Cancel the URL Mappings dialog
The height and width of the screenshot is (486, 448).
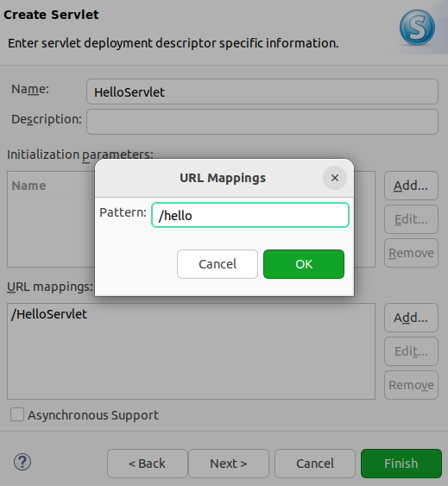click(218, 264)
